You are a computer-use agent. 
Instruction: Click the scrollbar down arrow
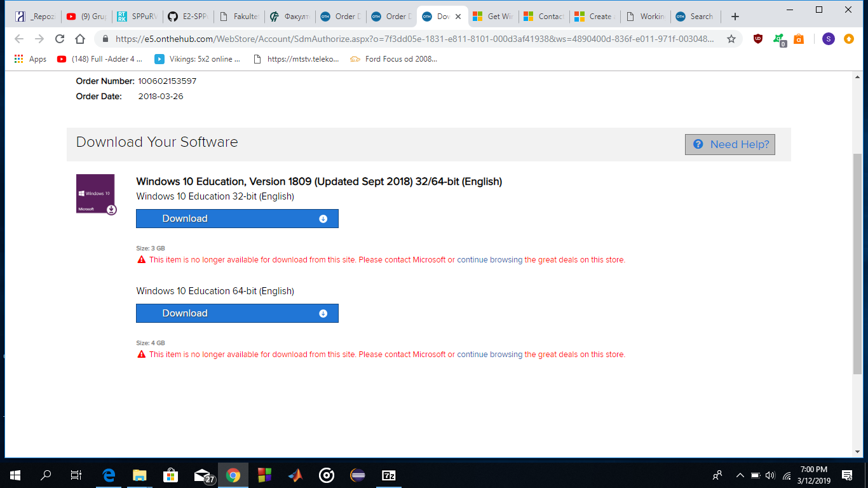(x=857, y=451)
